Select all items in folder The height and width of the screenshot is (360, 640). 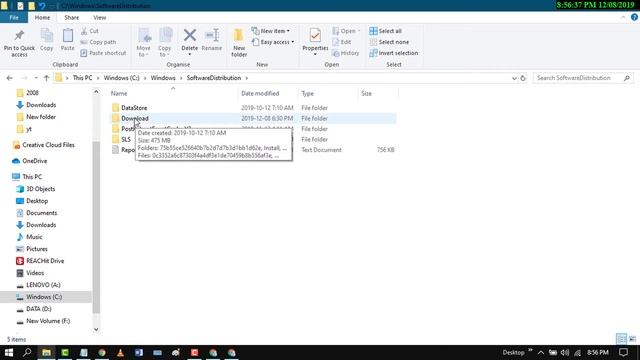[x=385, y=31]
